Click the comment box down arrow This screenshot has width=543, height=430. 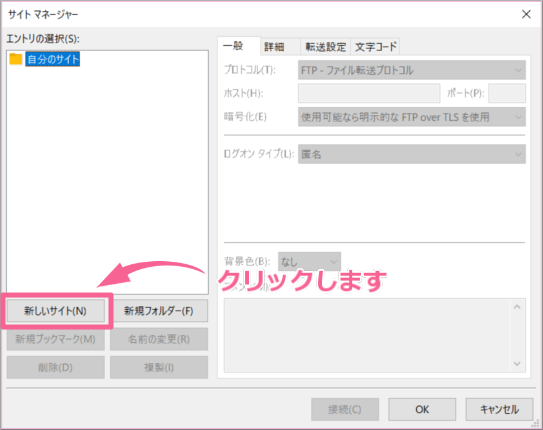pyautogui.click(x=517, y=363)
